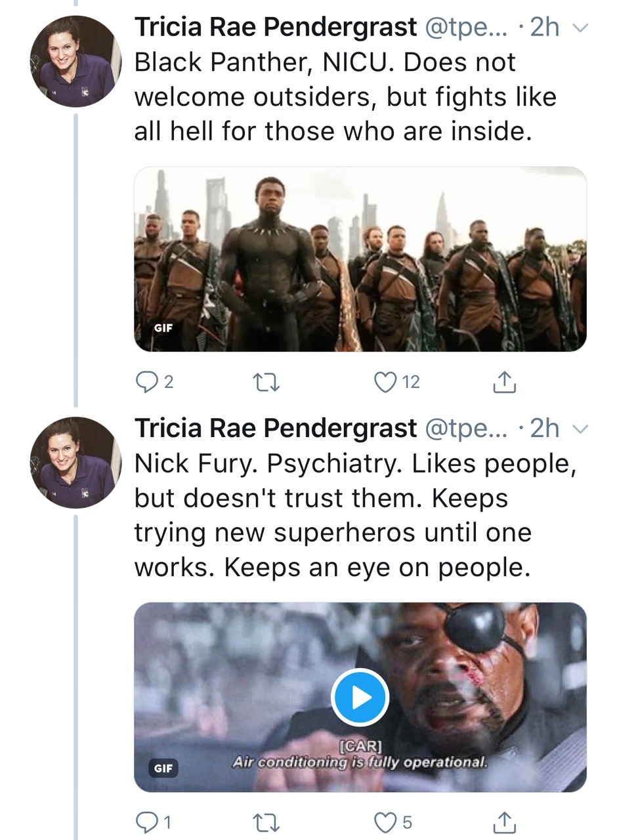Open Tricia Rae Pendergrast name on second tweet

point(275,429)
